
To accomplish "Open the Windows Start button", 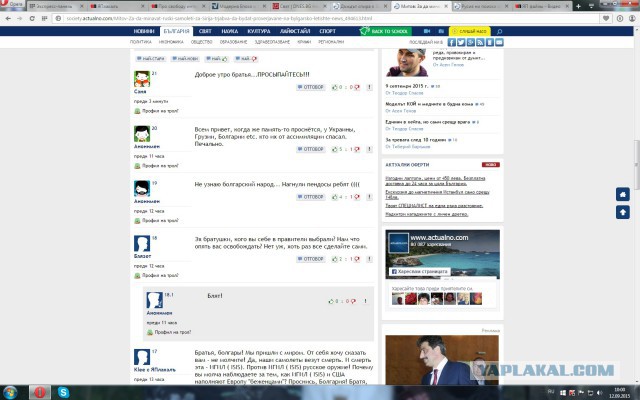I will click(x=10, y=392).
